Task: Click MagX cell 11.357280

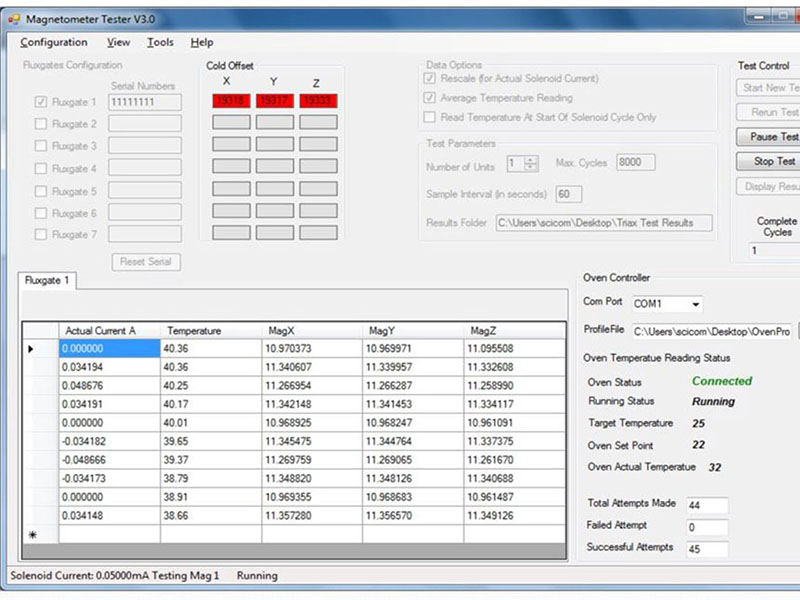Action: (x=312, y=516)
